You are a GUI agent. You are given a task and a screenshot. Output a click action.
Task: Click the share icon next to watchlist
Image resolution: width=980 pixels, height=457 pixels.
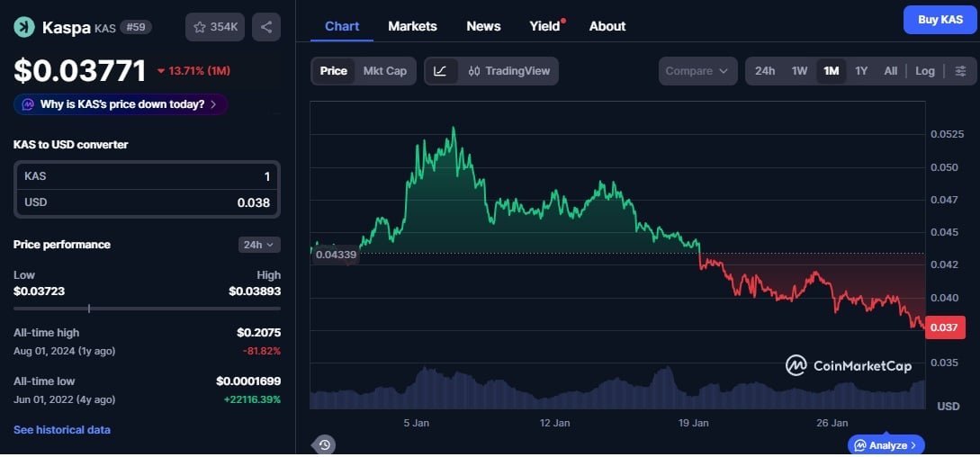pos(266,27)
